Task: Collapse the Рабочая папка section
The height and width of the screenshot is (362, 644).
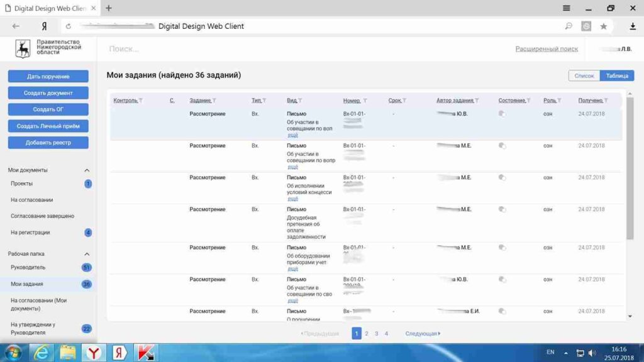Action: (x=87, y=254)
